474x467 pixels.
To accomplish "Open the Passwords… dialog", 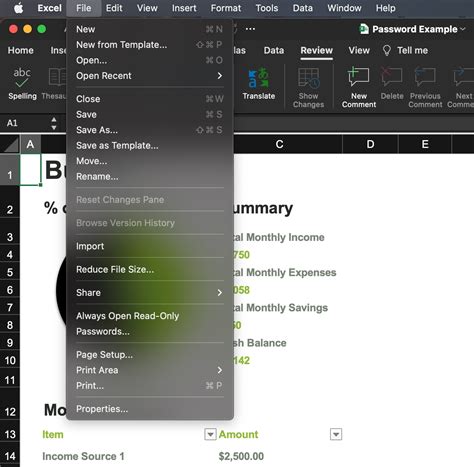I will click(x=150, y=331).
